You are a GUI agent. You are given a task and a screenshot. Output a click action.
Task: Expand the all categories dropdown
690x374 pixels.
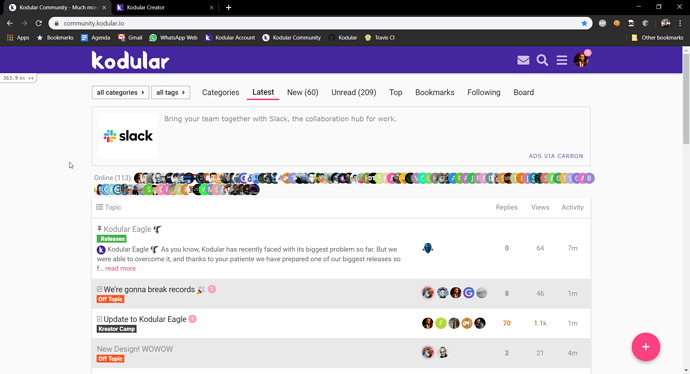pos(121,92)
